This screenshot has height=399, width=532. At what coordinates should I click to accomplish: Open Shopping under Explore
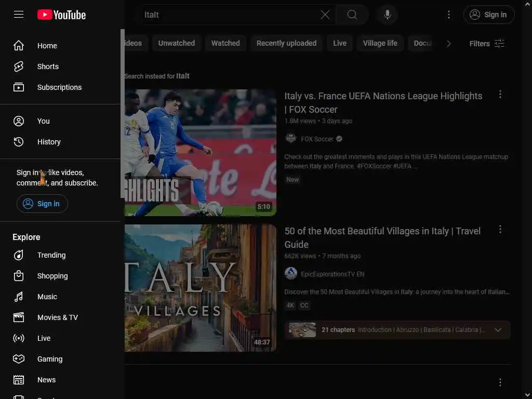coord(60,276)
